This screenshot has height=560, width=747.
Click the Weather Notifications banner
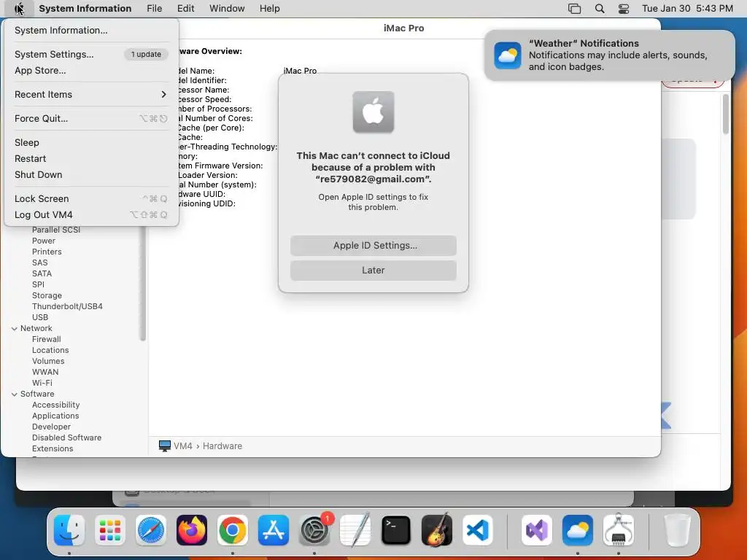pos(609,55)
